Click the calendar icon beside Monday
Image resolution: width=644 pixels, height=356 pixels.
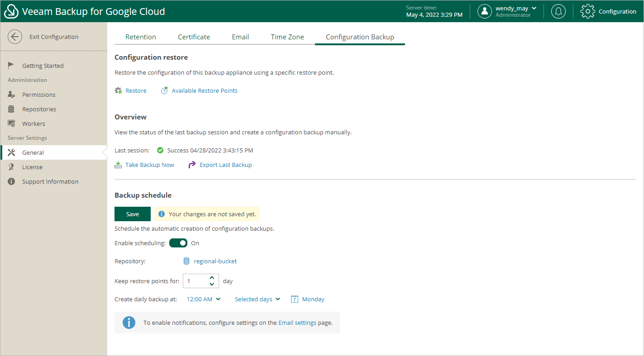295,299
